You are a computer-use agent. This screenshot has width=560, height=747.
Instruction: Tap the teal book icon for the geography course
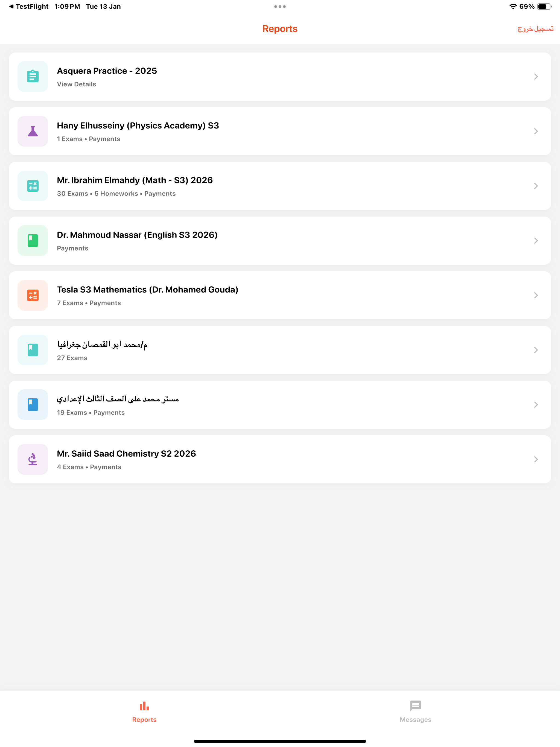pos(33,350)
